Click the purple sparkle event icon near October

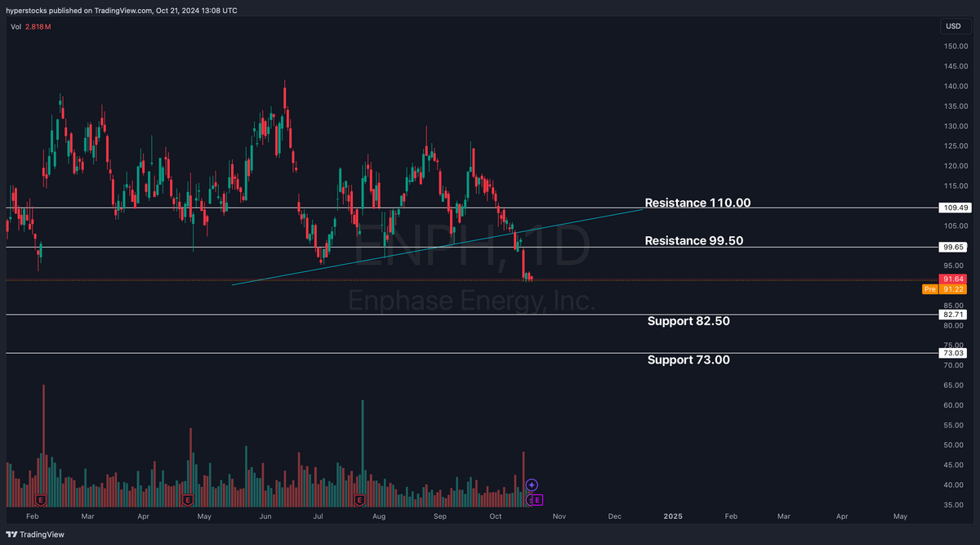[532, 485]
